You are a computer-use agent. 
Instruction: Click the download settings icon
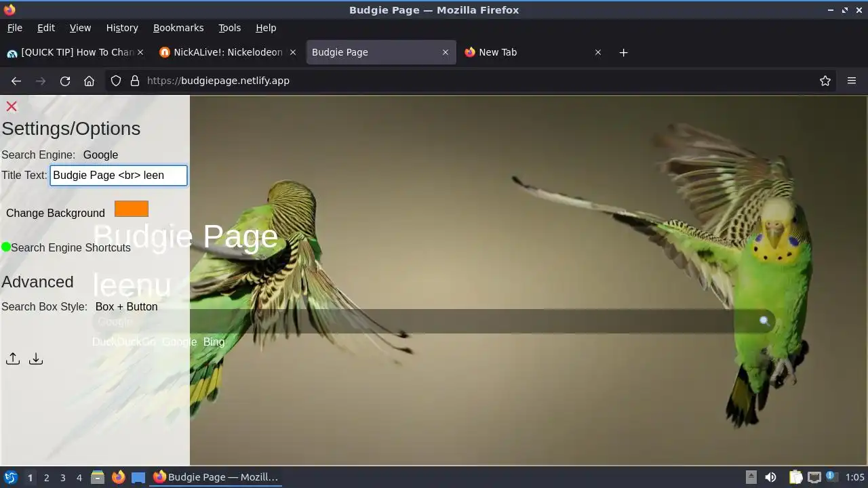[x=36, y=359]
